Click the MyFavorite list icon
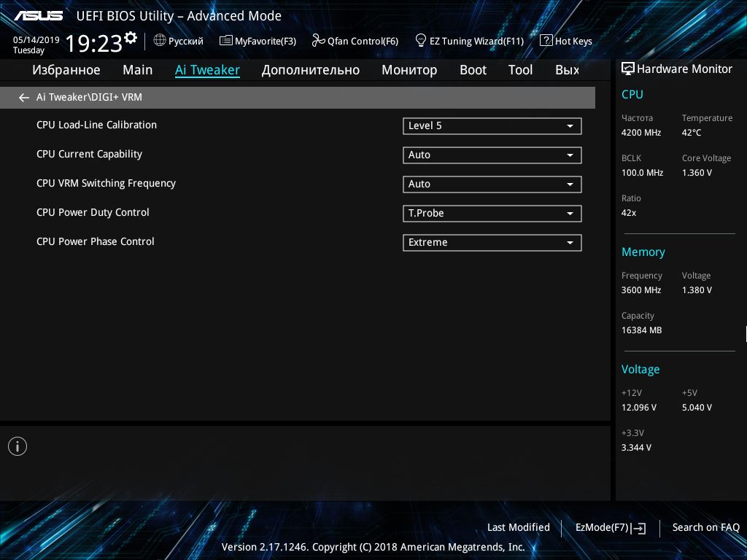Image resolution: width=747 pixels, height=560 pixels. tap(226, 41)
